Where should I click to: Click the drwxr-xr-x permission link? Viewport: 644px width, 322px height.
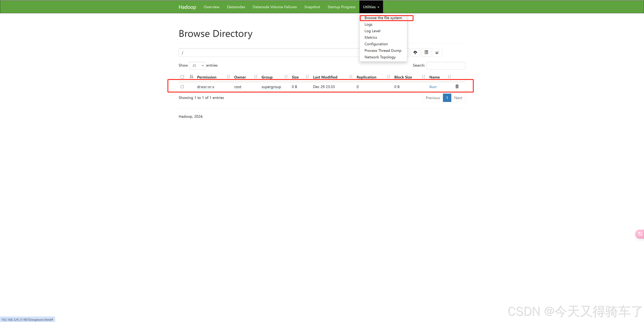pos(205,87)
